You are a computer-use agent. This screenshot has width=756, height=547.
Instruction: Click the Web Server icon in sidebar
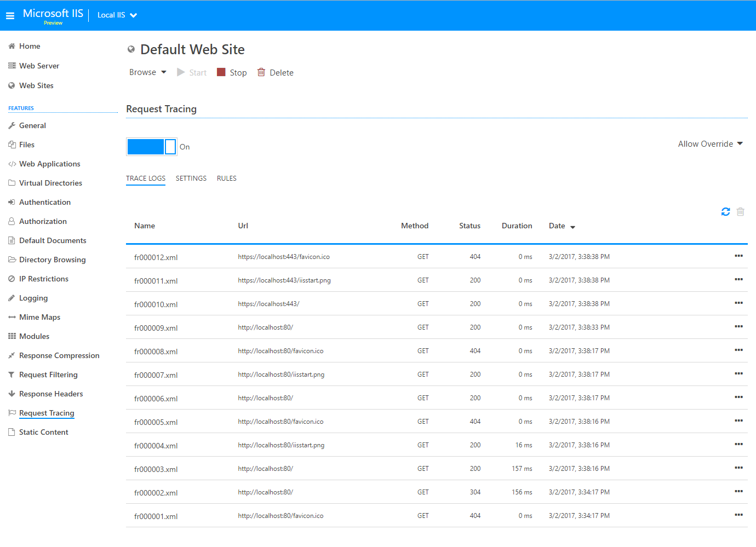(x=12, y=66)
